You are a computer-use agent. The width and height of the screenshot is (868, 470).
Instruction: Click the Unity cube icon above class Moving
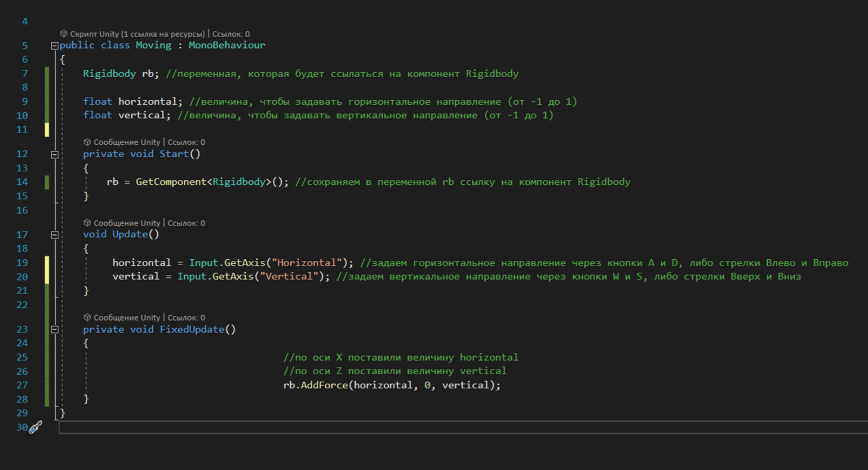[x=64, y=34]
